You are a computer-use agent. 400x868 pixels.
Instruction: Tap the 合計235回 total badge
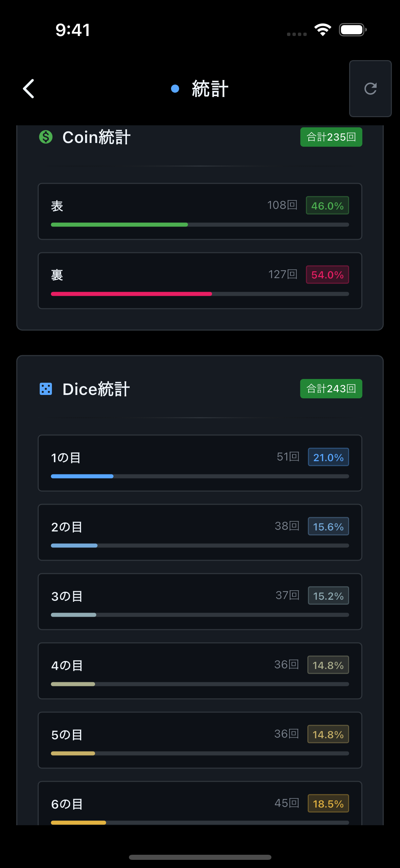(x=331, y=137)
